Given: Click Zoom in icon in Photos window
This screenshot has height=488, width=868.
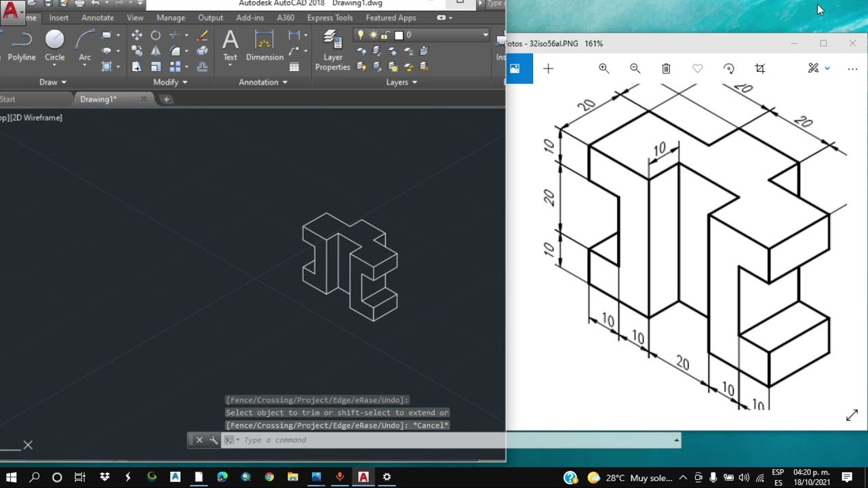Looking at the screenshot, I should click(604, 68).
